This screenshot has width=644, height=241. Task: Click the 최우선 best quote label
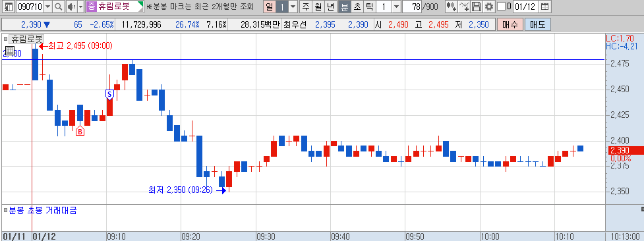tap(295, 24)
